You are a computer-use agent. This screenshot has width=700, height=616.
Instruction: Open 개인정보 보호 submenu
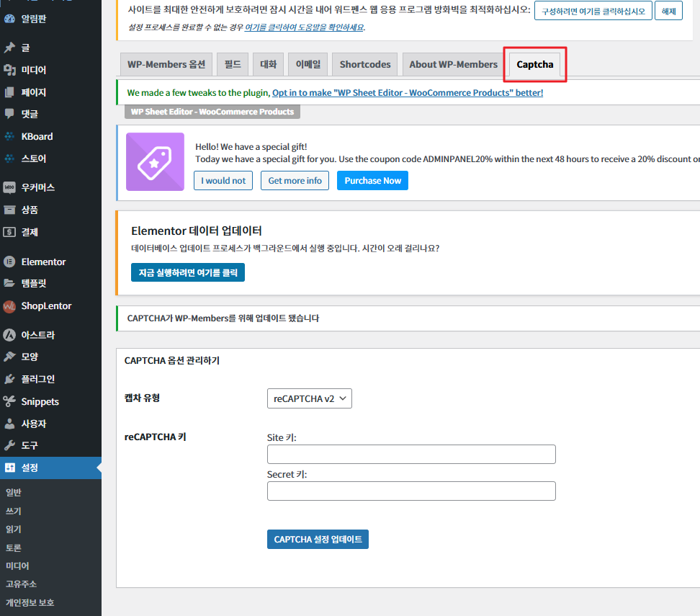point(30,602)
